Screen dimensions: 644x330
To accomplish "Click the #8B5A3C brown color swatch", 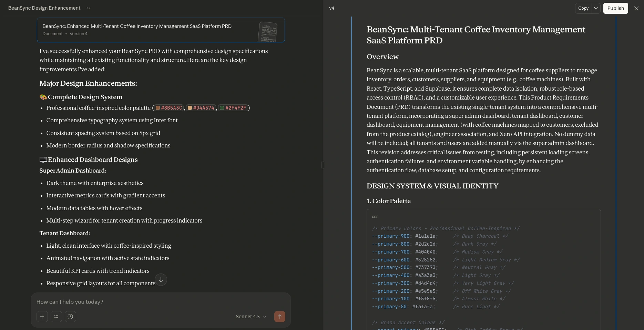I will (158, 108).
